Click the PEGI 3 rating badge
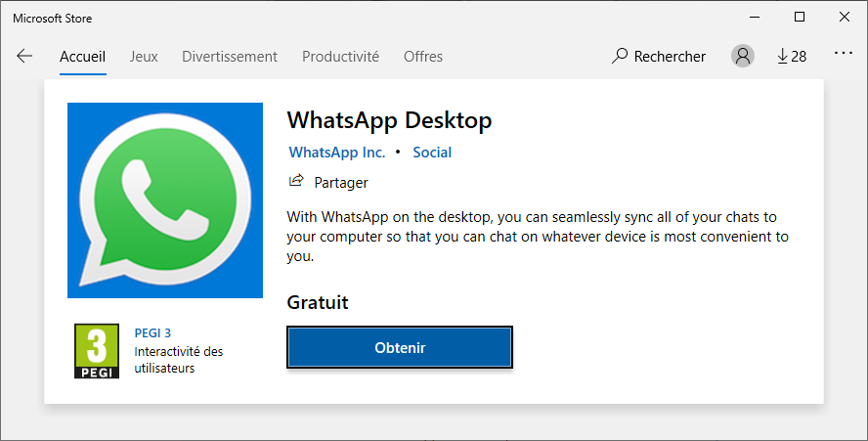Screen dimensions: 868x441 pyautogui.click(x=97, y=351)
